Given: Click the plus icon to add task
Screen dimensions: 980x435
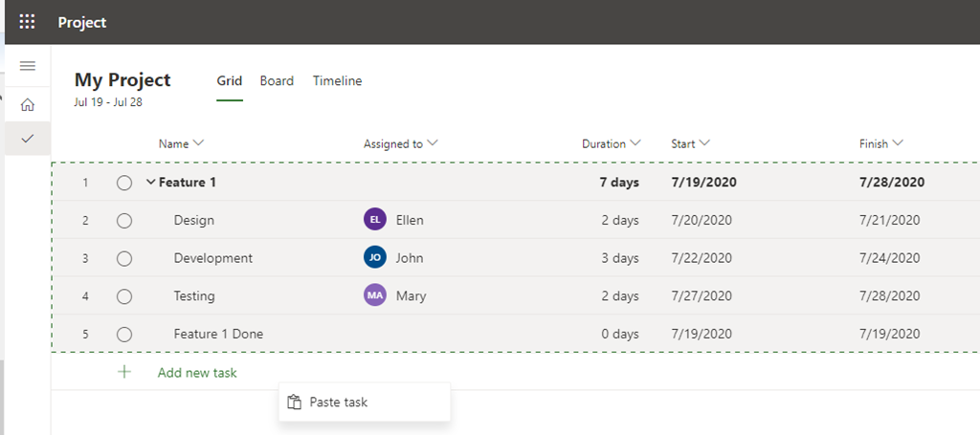Looking at the screenshot, I should [124, 372].
